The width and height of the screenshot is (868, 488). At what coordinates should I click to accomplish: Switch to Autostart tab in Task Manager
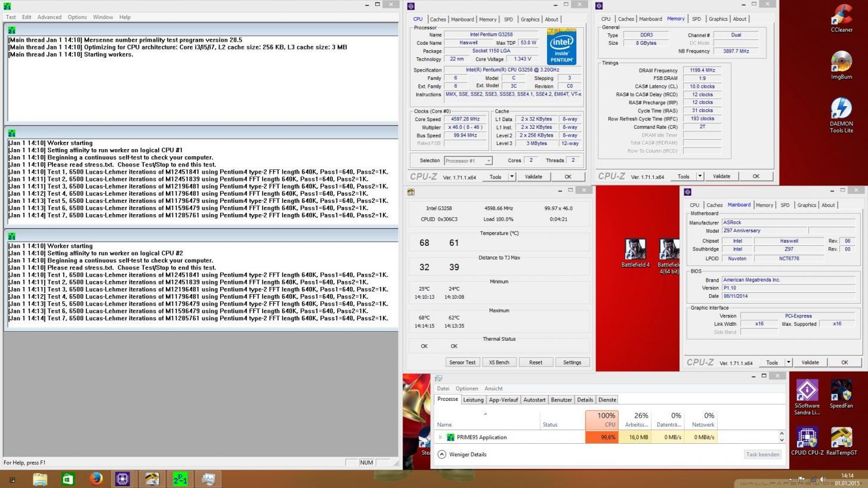coord(535,400)
